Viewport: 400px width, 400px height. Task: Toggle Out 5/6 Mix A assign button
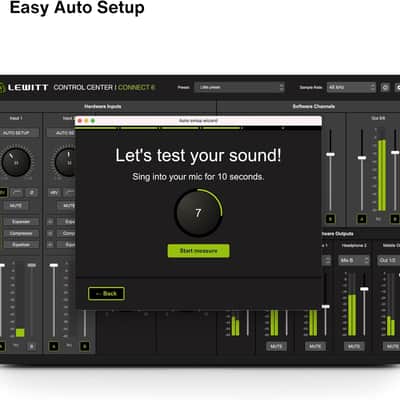[x=362, y=219]
